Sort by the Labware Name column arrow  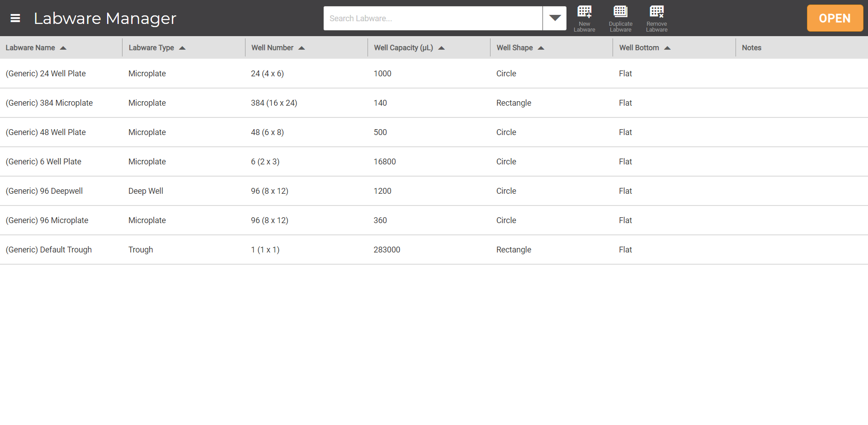(63, 47)
